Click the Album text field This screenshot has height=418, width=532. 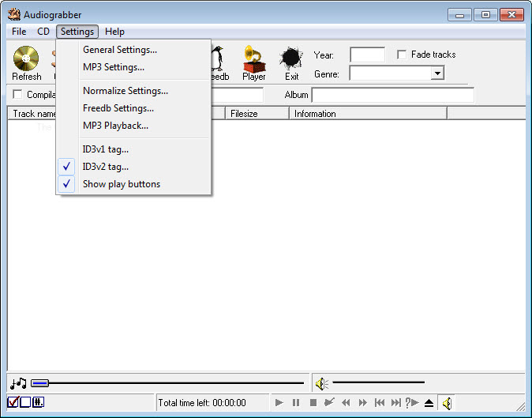pos(393,95)
